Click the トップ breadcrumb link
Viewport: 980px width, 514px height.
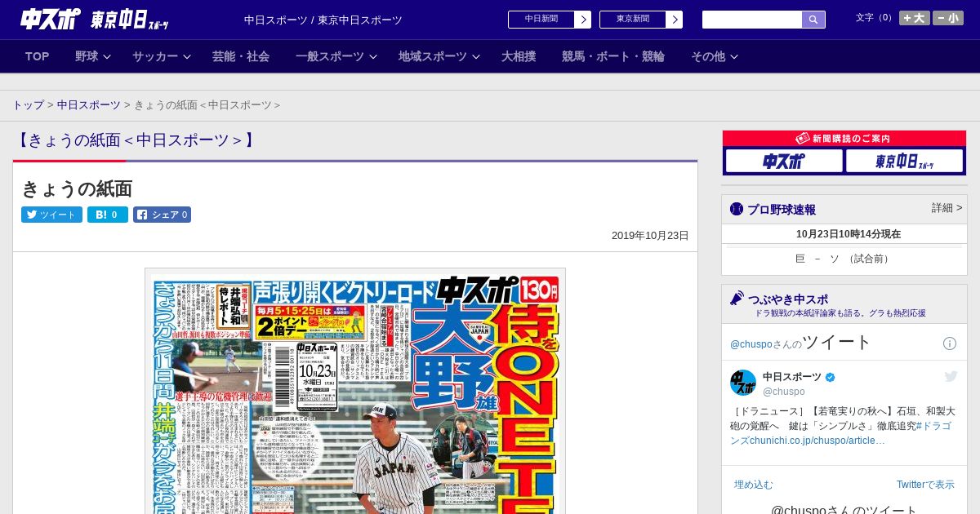click(x=28, y=105)
